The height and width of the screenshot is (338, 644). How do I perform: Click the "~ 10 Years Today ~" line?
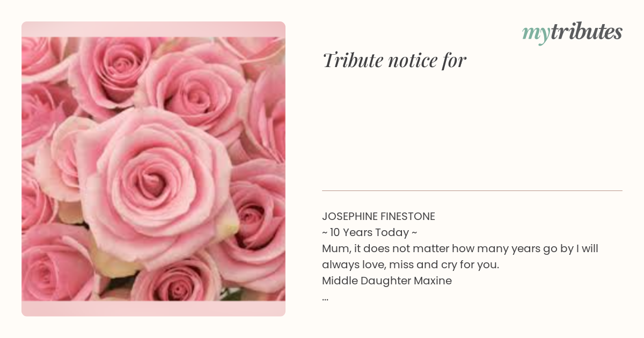pos(370,233)
